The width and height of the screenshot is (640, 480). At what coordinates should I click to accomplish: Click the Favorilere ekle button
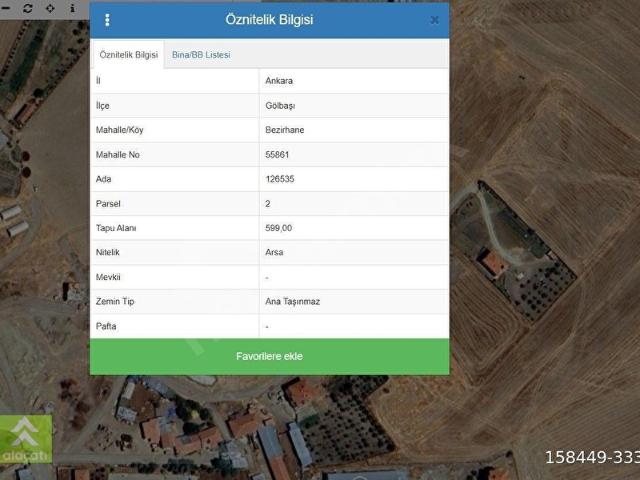269,356
